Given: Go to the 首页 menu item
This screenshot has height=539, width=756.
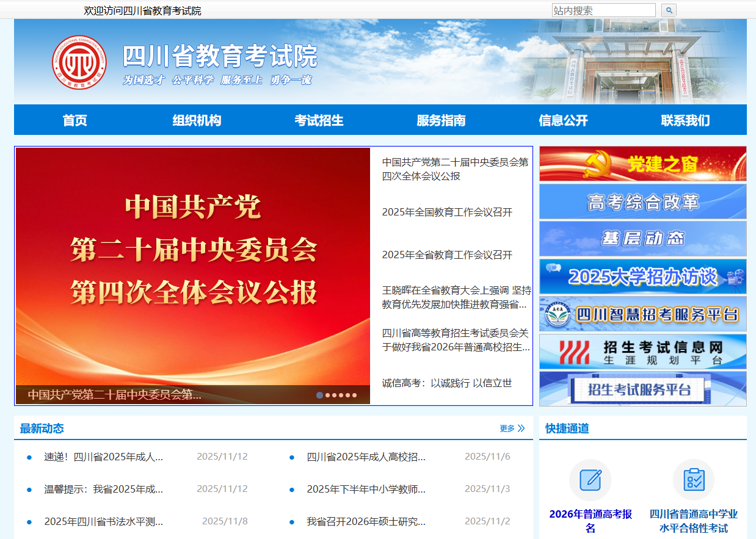Looking at the screenshot, I should 75,120.
